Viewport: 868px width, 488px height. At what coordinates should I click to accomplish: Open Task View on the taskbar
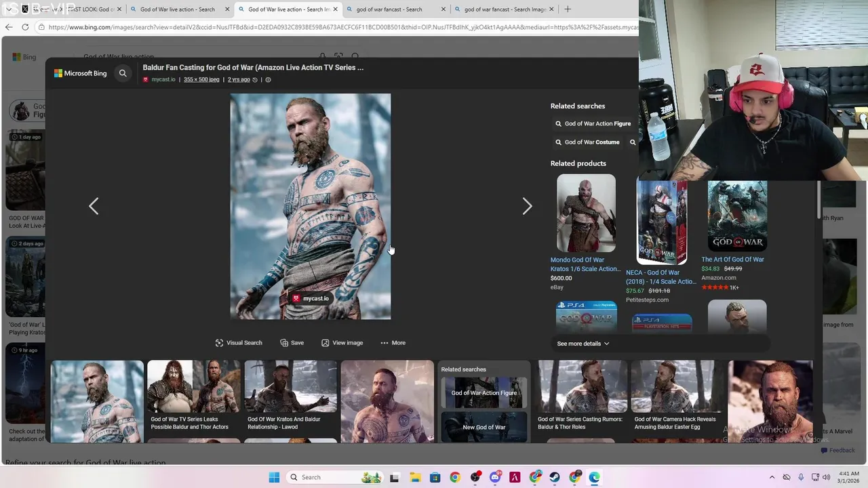pyautogui.click(x=395, y=477)
